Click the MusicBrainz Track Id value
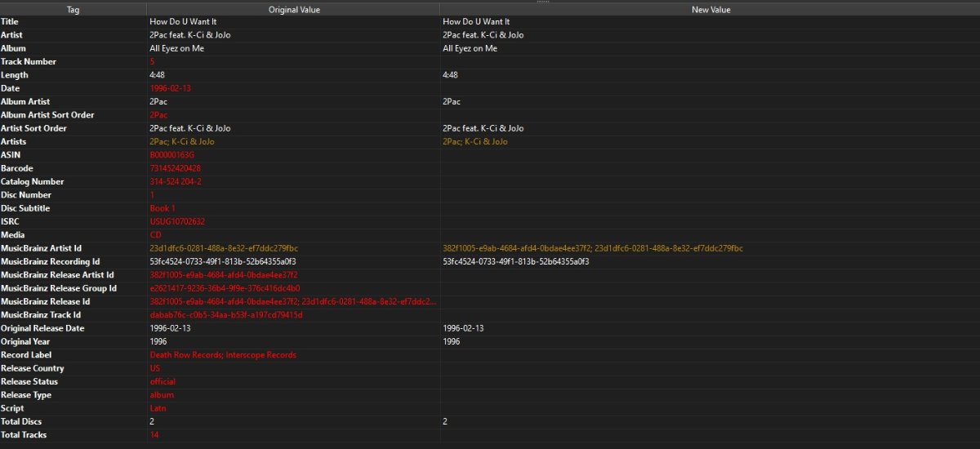The width and height of the screenshot is (980, 449). [x=225, y=314]
